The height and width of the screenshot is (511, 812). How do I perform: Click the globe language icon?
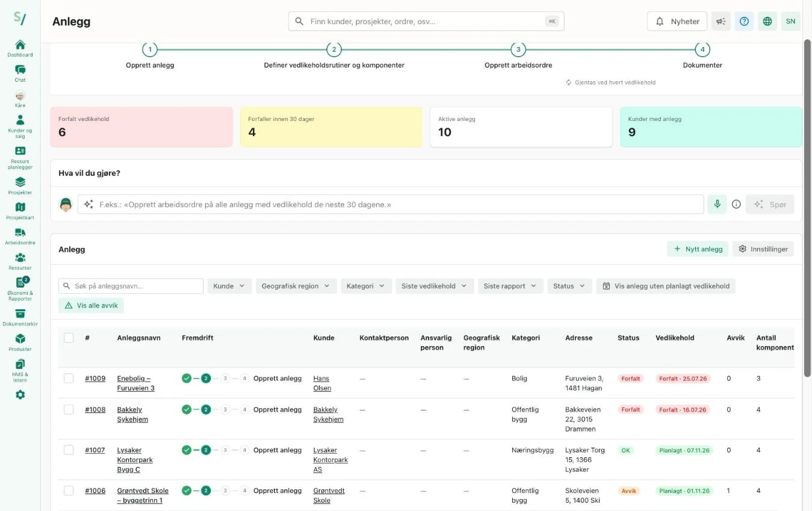767,21
